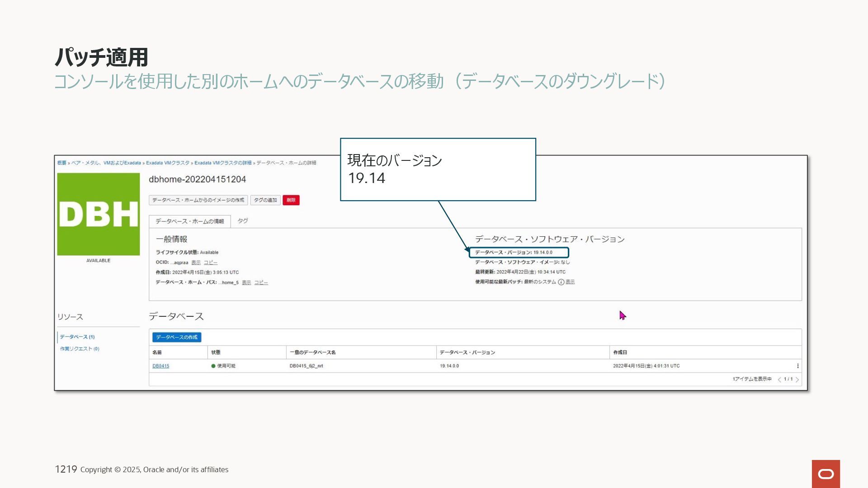This screenshot has height=488, width=868.
Task: Select the データベース・ホームの情報 tab
Action: pos(189,221)
